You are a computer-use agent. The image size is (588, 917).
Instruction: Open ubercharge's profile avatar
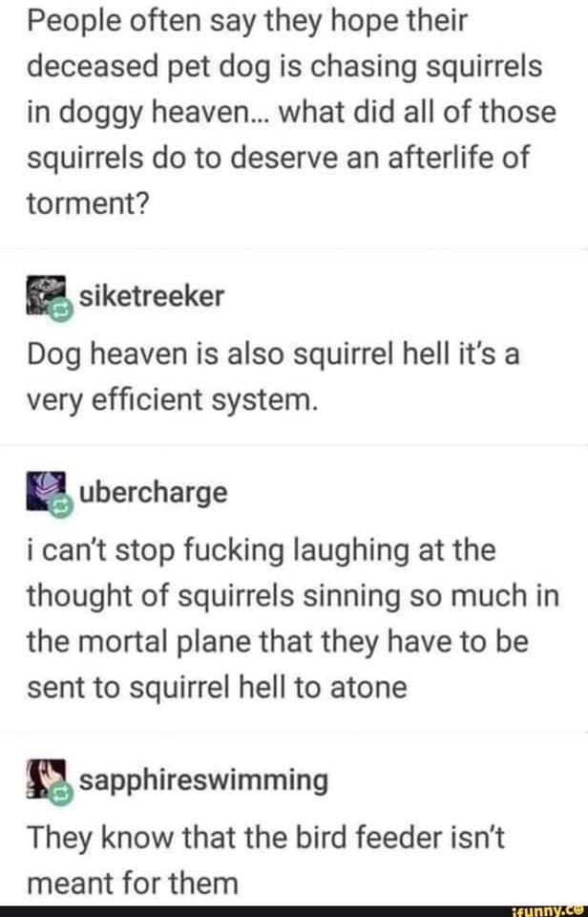point(47,490)
